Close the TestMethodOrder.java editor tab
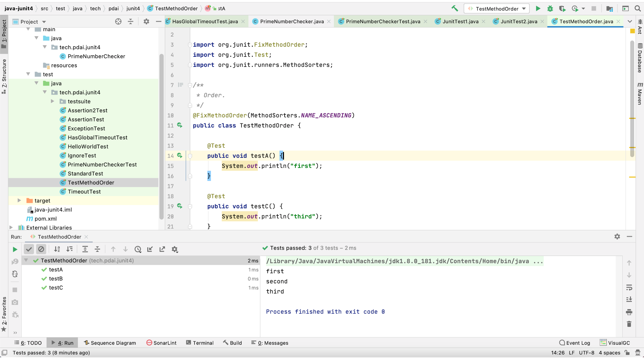 click(x=618, y=21)
